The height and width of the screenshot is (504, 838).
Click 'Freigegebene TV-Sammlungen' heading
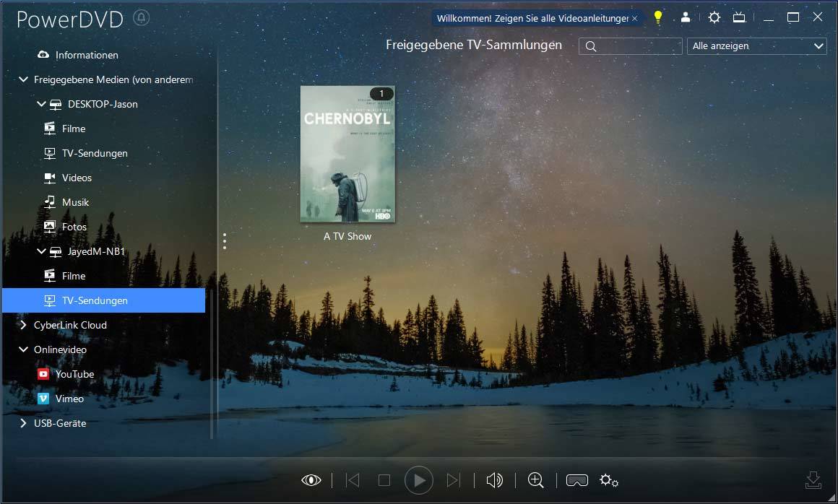pos(473,45)
